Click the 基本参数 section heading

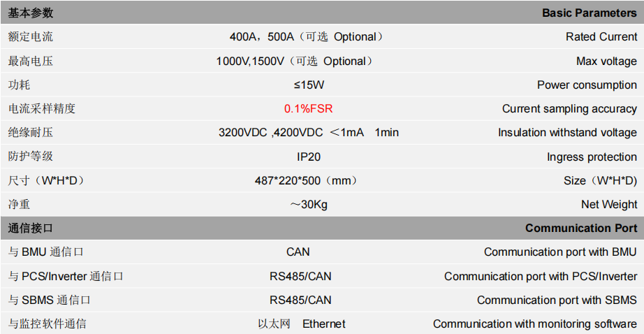coord(31,13)
